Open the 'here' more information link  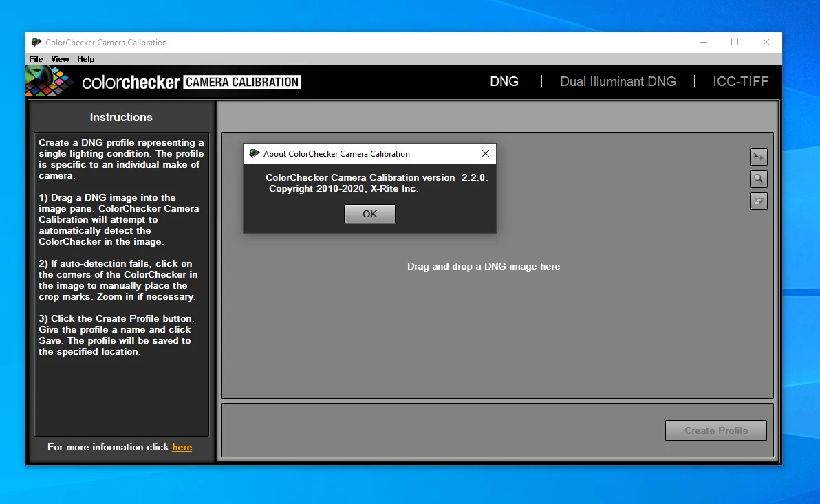point(182,447)
